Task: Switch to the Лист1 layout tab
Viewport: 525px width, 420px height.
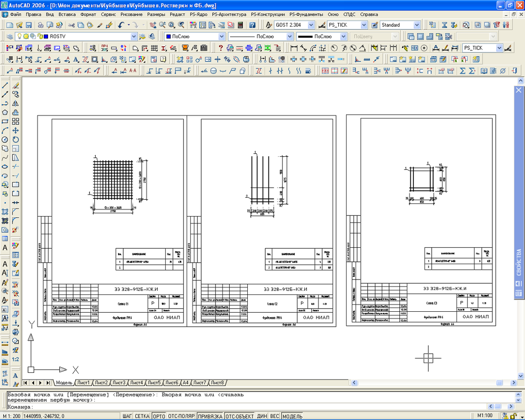Action: (83, 383)
